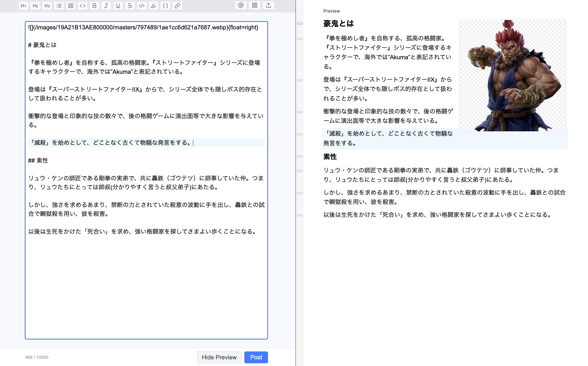Click the preview subheading "素性"

tap(330, 157)
